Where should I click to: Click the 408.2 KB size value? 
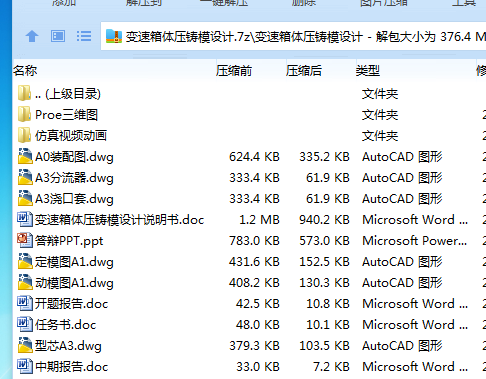point(254,283)
